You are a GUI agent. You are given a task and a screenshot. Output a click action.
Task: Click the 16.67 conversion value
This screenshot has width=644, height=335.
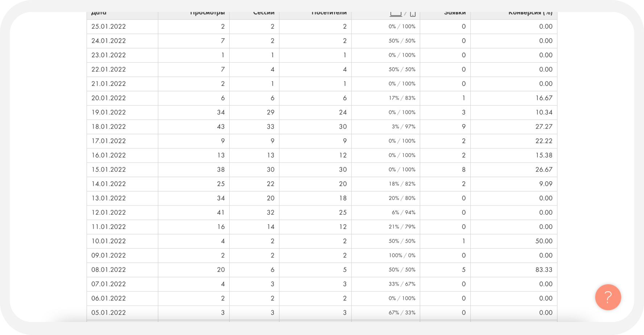544,98
